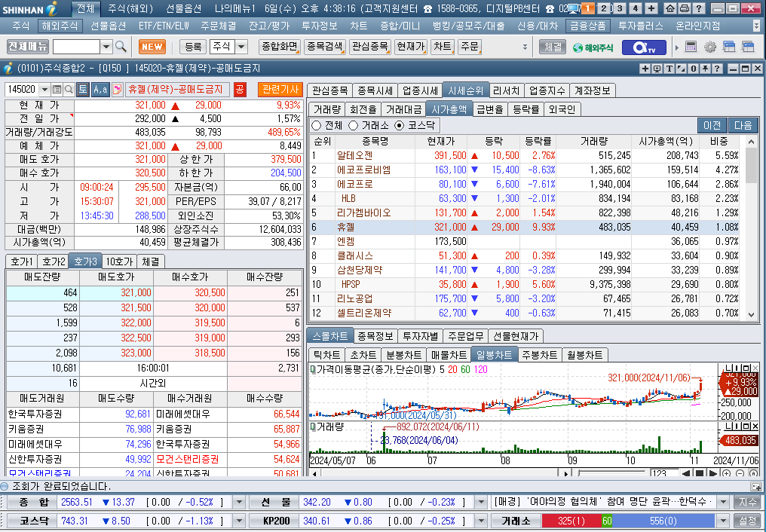Expand the 종합 index ticker dropdown
The width and height of the screenshot is (766, 532).
pos(239,502)
